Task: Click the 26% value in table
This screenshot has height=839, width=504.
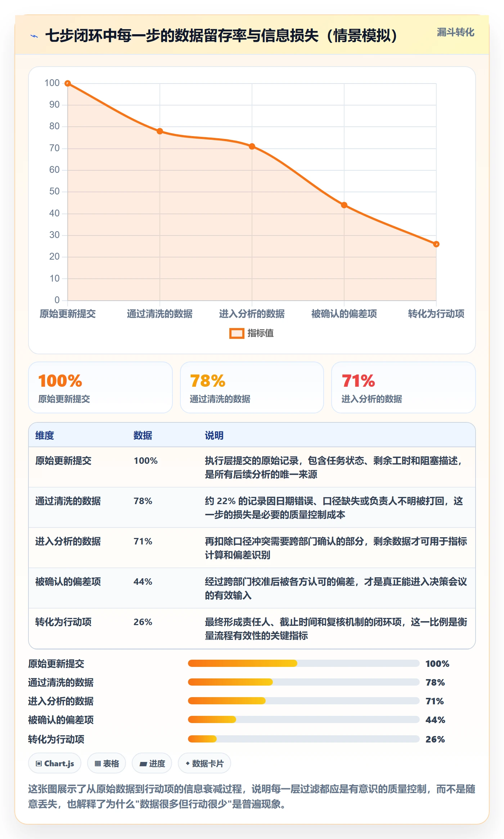Action: (x=143, y=622)
